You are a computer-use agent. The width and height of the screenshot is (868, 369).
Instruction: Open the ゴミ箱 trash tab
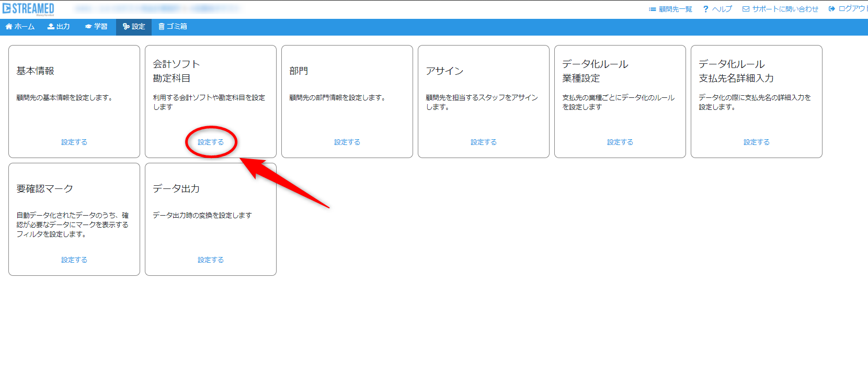173,27
